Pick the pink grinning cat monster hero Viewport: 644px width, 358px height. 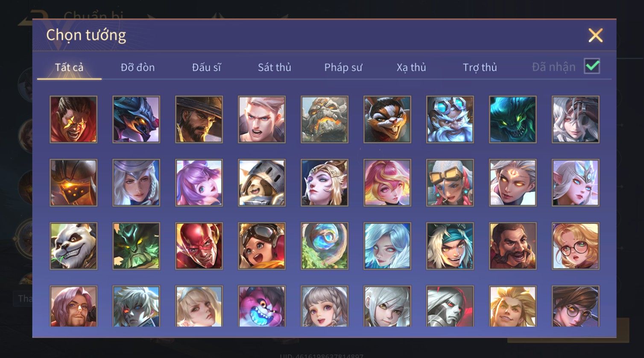262,306
